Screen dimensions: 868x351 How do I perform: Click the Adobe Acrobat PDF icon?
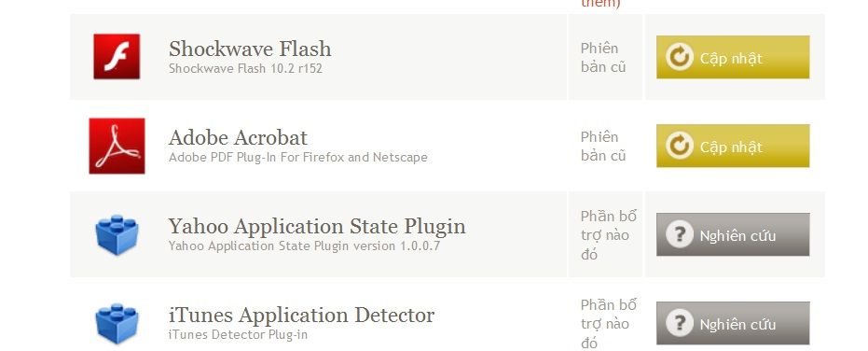coord(117,146)
